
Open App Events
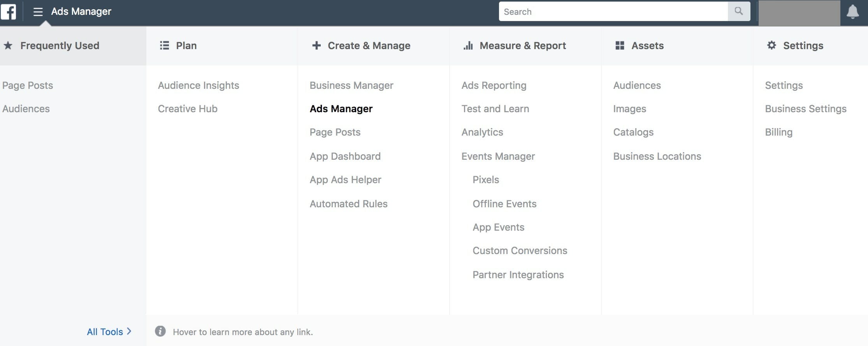tap(499, 227)
